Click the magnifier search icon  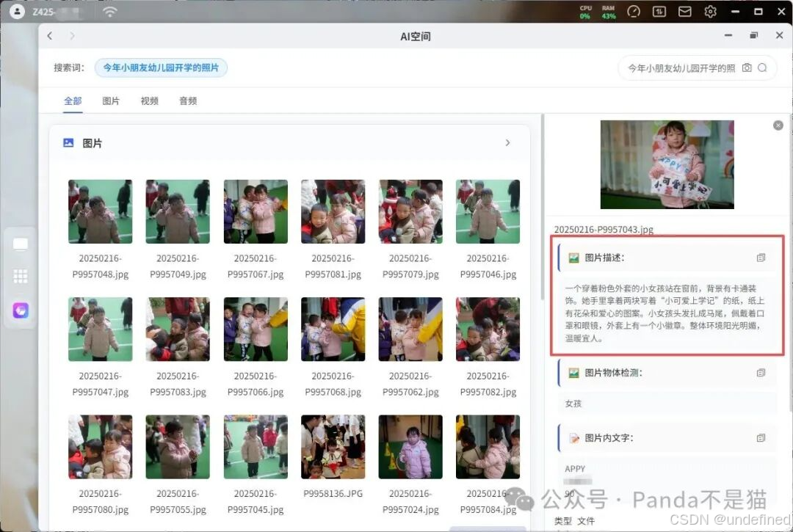click(764, 68)
